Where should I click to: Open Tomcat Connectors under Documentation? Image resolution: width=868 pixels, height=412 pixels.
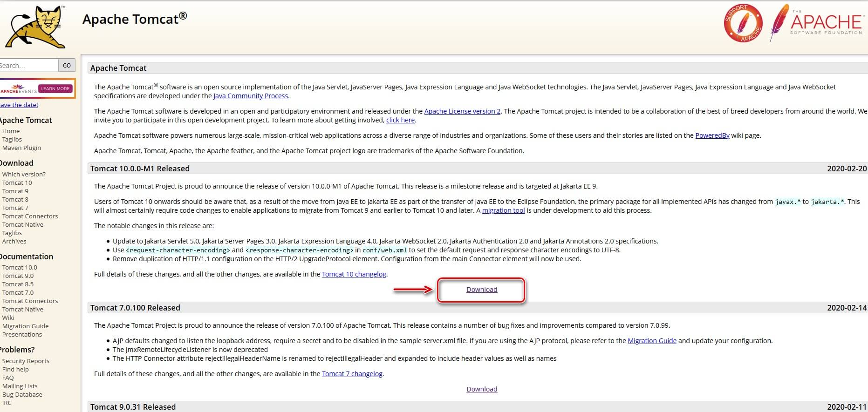tap(30, 301)
